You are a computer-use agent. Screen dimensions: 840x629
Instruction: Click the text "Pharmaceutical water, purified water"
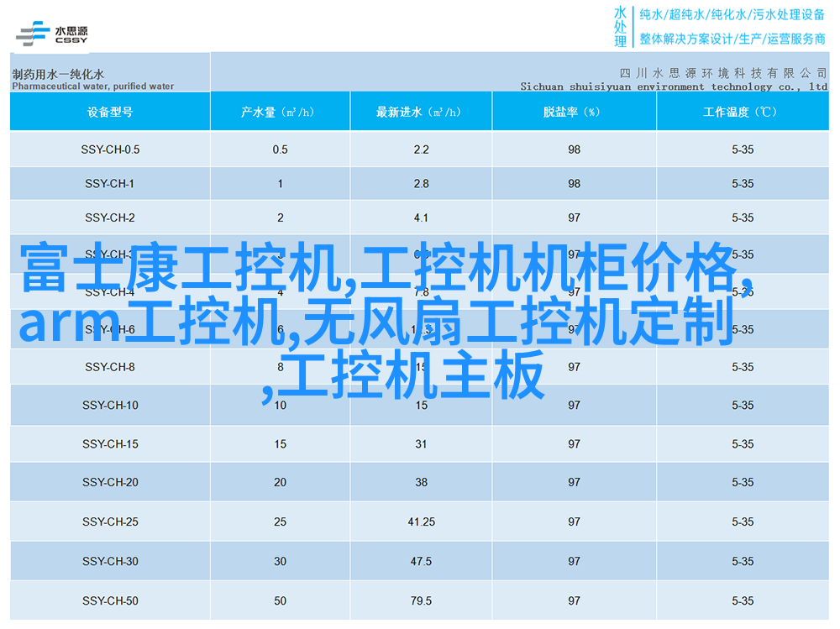point(92,86)
